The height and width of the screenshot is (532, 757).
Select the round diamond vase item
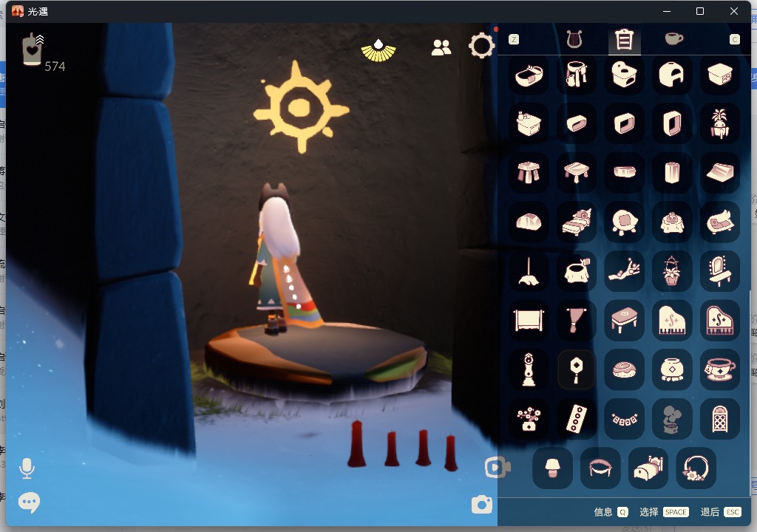pyautogui.click(x=671, y=369)
